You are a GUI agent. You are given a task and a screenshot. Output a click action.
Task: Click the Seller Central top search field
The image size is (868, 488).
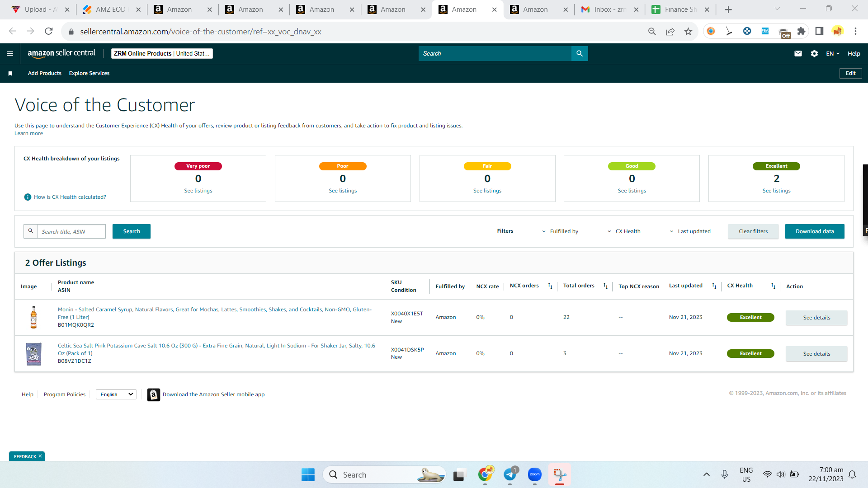pos(495,53)
